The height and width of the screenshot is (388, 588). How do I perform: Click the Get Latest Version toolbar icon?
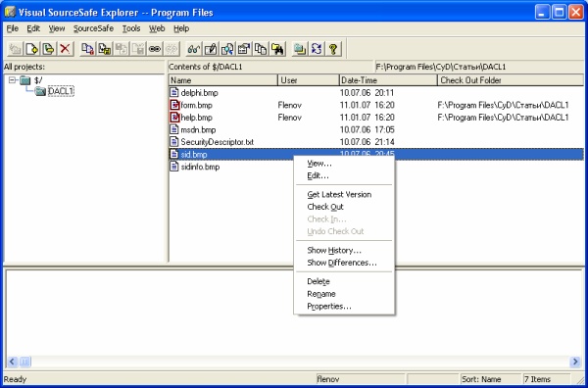pos(88,49)
